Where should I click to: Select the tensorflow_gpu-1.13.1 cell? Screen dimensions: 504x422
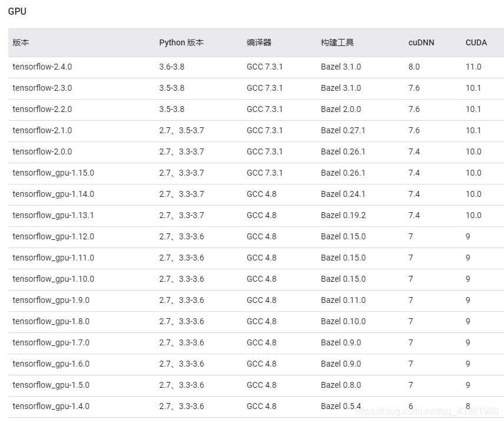click(53, 216)
